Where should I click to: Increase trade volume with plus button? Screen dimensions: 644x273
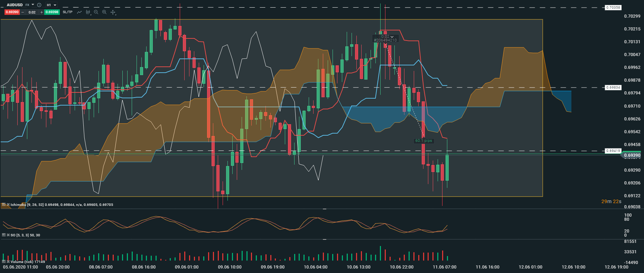pos(42,12)
